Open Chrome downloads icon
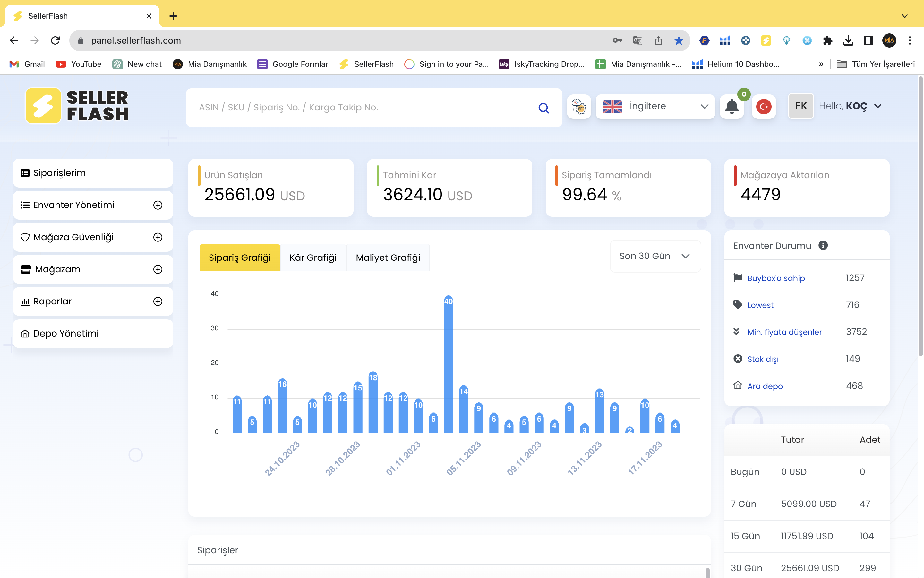This screenshot has width=924, height=578. [848, 40]
